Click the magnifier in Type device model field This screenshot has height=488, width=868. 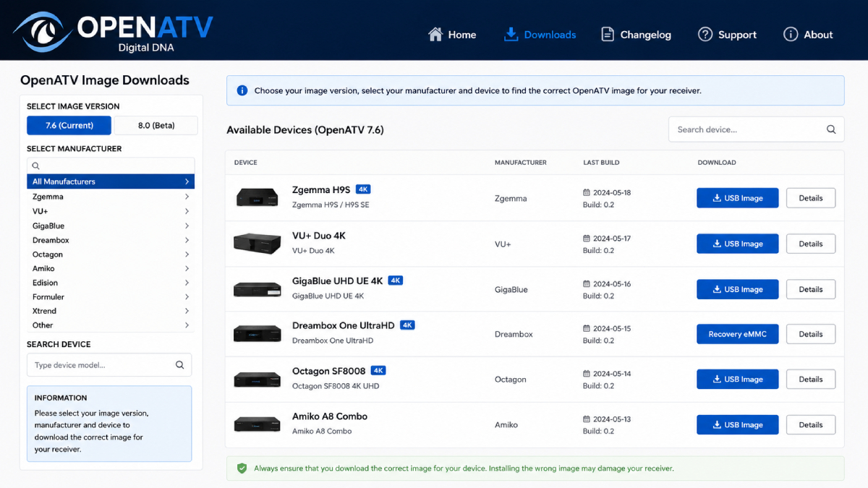coord(180,365)
